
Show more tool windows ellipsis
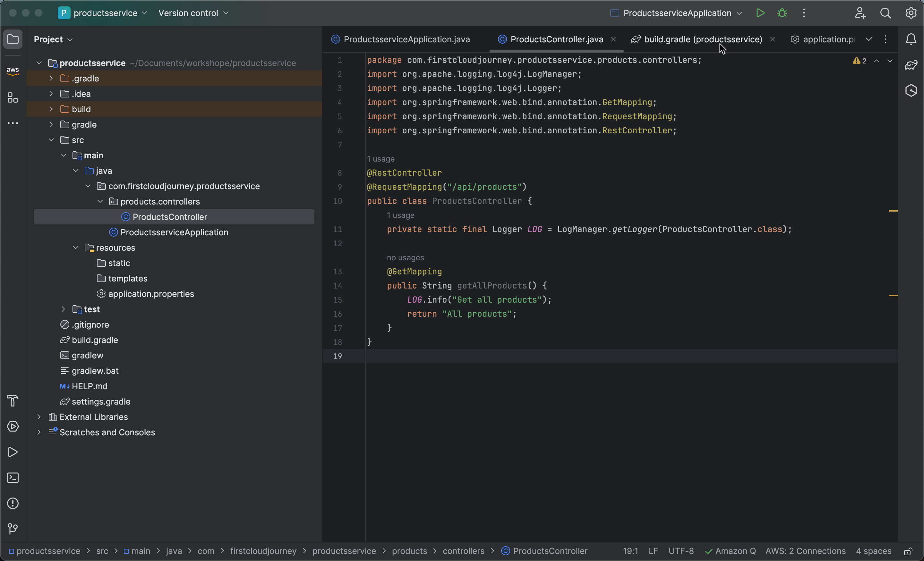(13, 123)
